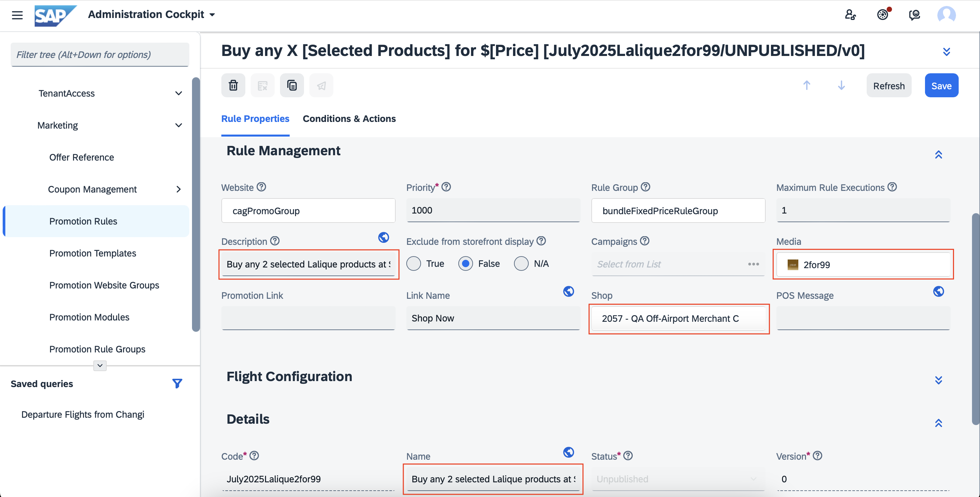Open the hamburger navigation menu

pyautogui.click(x=17, y=15)
